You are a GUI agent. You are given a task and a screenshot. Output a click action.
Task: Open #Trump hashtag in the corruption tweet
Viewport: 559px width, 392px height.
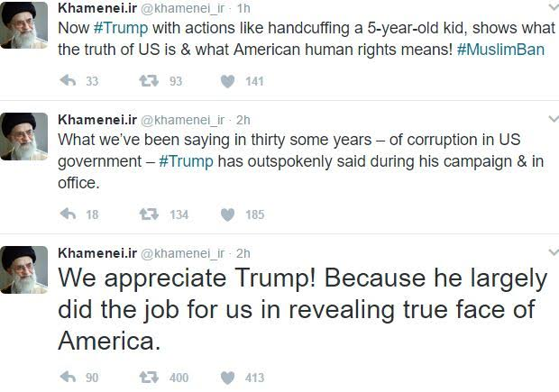tap(187, 160)
